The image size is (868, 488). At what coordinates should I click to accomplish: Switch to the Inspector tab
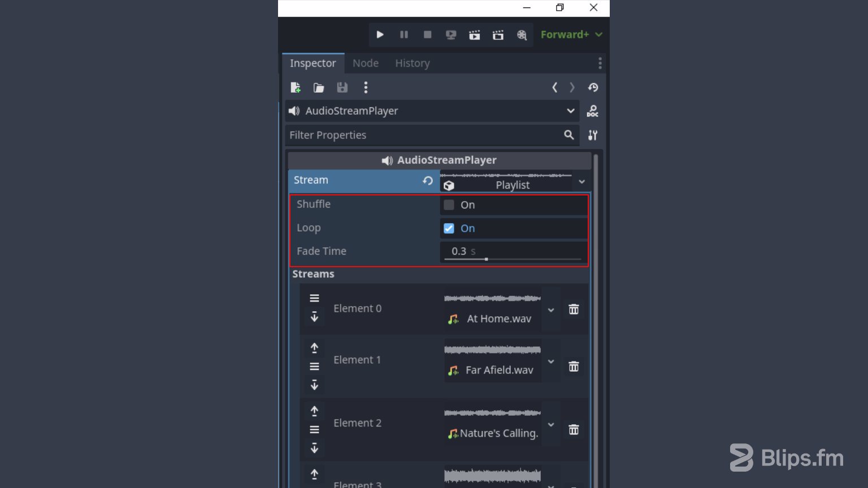313,63
